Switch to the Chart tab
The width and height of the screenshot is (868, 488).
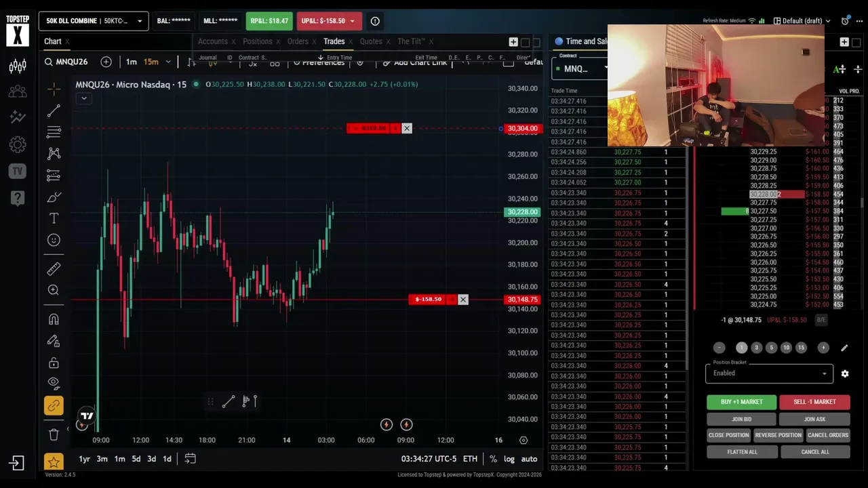[53, 41]
